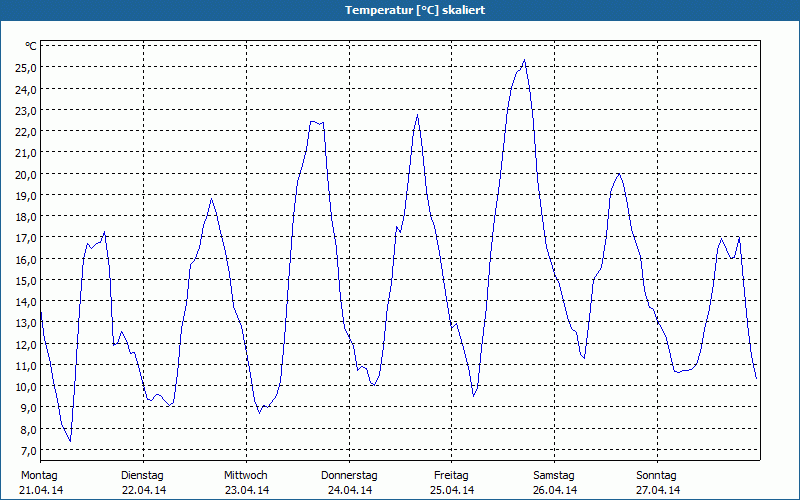The image size is (800, 500).
Task: Click the 21.04.14 date label
Action: click(x=41, y=490)
